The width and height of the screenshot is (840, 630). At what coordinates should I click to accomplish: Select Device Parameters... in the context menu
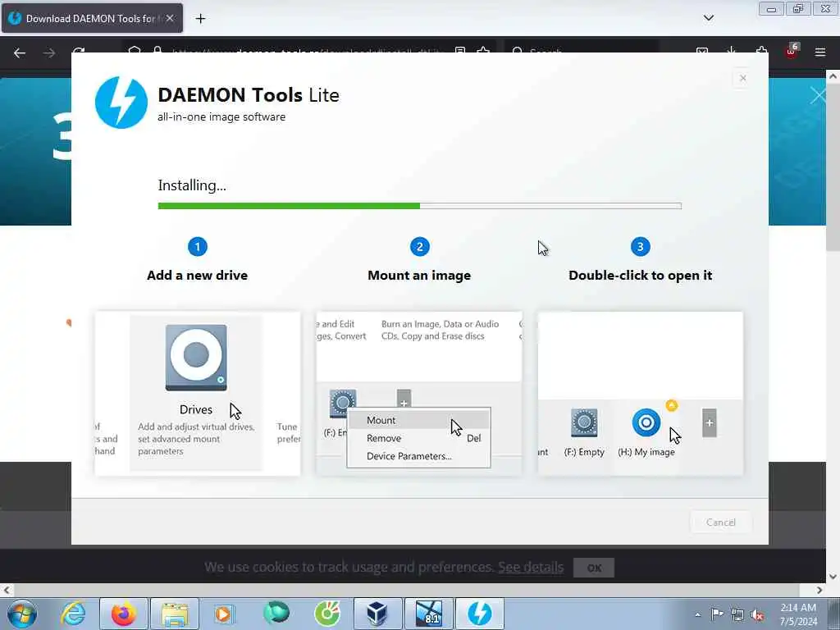(418, 456)
